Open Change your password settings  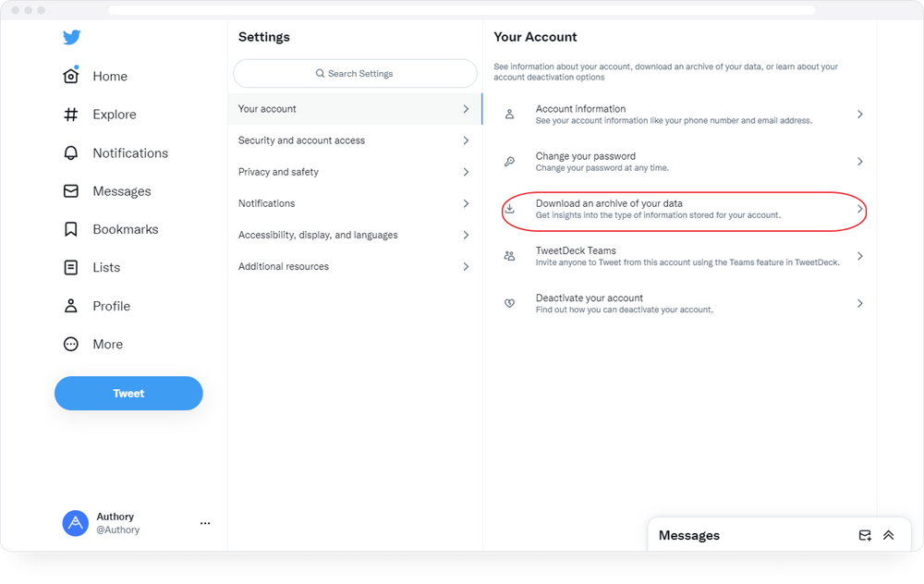[683, 162]
